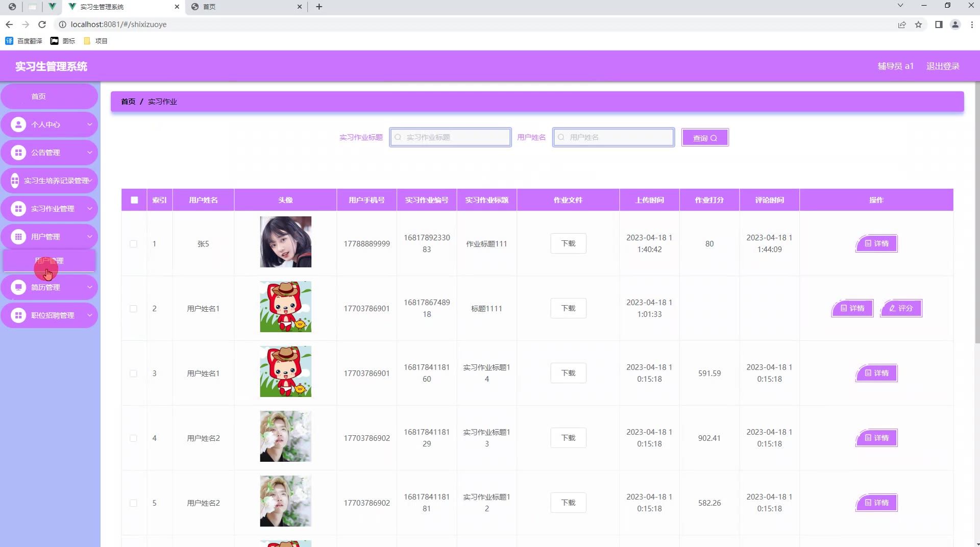Click the 个人中心 user icon in sidebar
This screenshot has height=547, width=980.
[x=18, y=125]
